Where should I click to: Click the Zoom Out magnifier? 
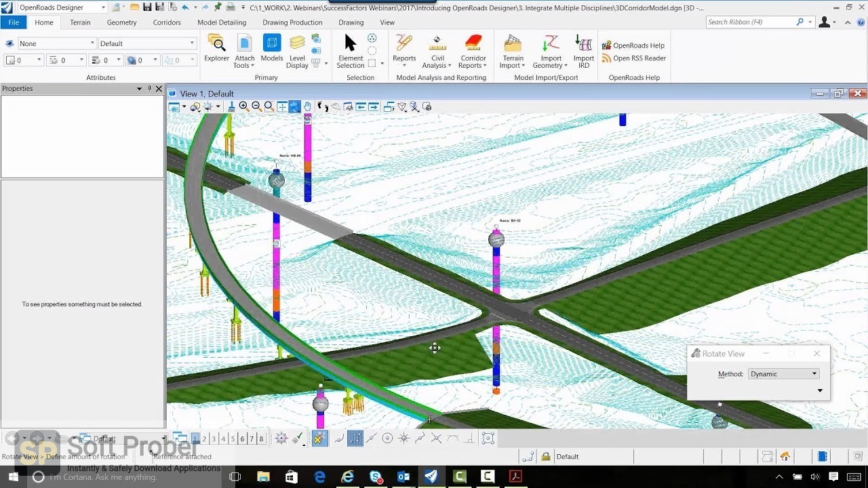pos(256,106)
